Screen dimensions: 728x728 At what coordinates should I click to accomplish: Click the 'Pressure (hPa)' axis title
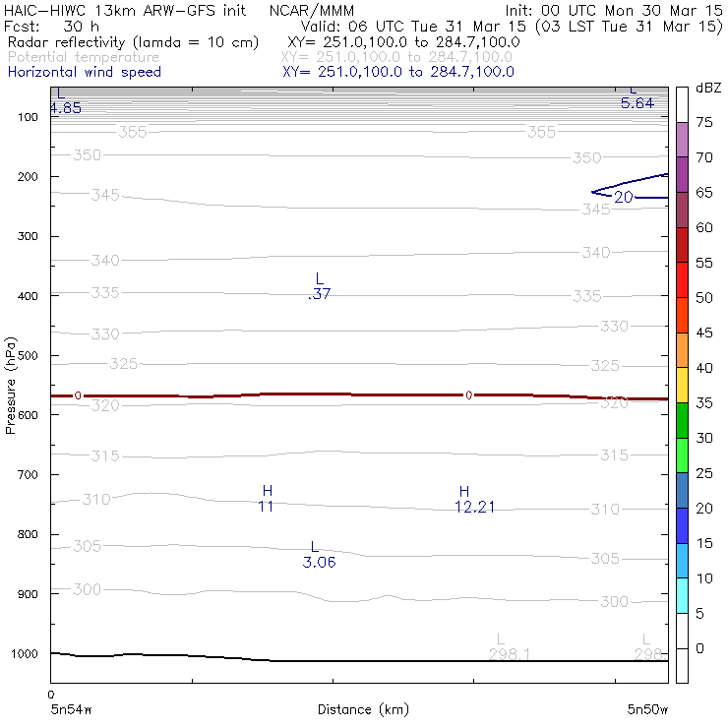pyautogui.click(x=10, y=386)
